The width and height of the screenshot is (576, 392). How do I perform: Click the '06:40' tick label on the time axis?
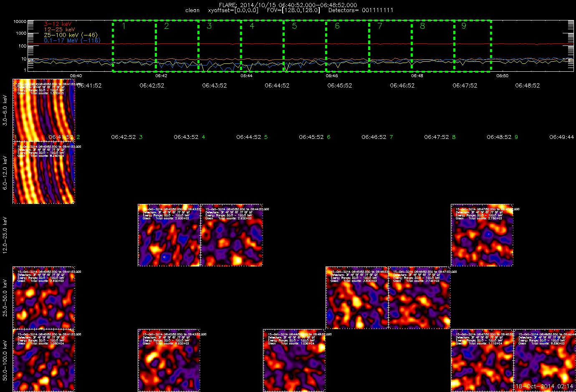pyautogui.click(x=76, y=76)
